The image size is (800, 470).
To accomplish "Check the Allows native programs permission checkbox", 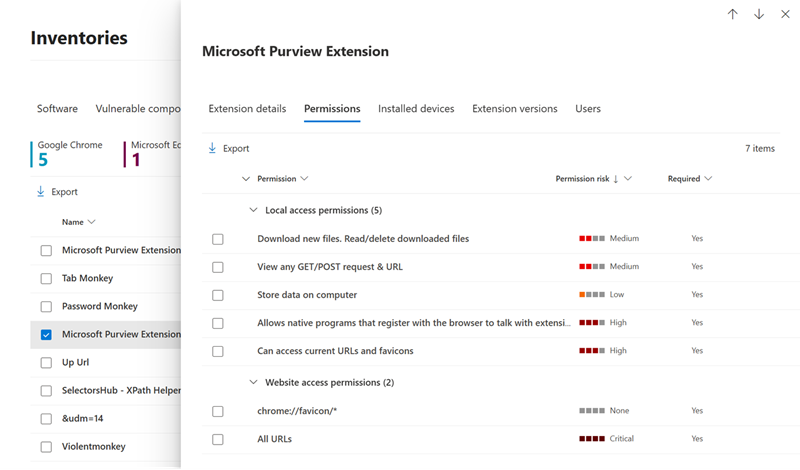I will point(218,323).
